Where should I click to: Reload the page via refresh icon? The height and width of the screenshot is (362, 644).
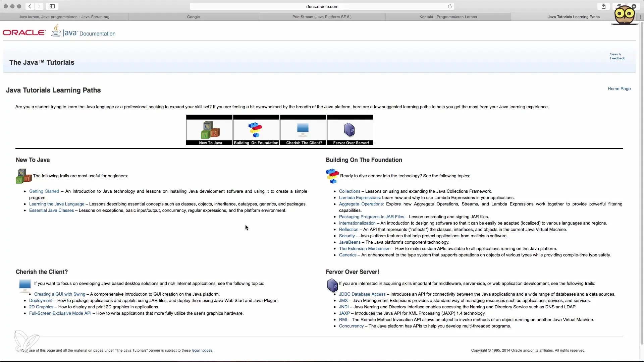(450, 6)
